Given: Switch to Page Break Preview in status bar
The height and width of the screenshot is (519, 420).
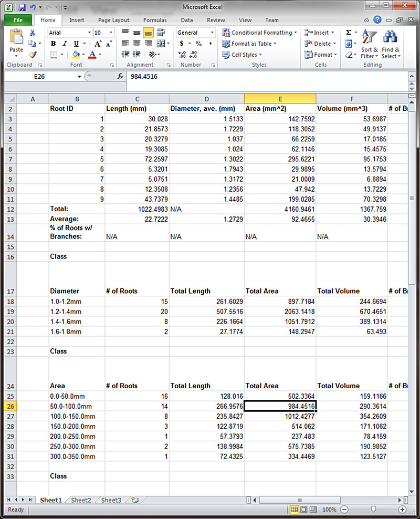Looking at the screenshot, I should point(313,510).
